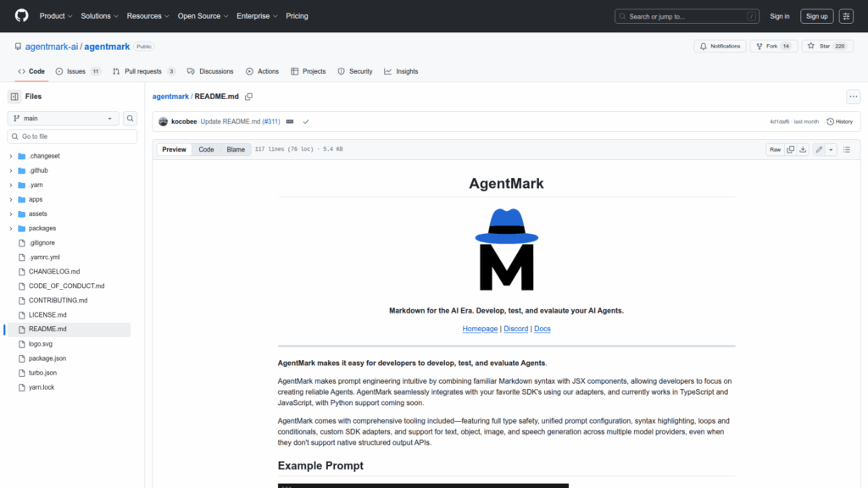This screenshot has width=868, height=488.
Task: Copy the README.md file path
Action: 249,97
